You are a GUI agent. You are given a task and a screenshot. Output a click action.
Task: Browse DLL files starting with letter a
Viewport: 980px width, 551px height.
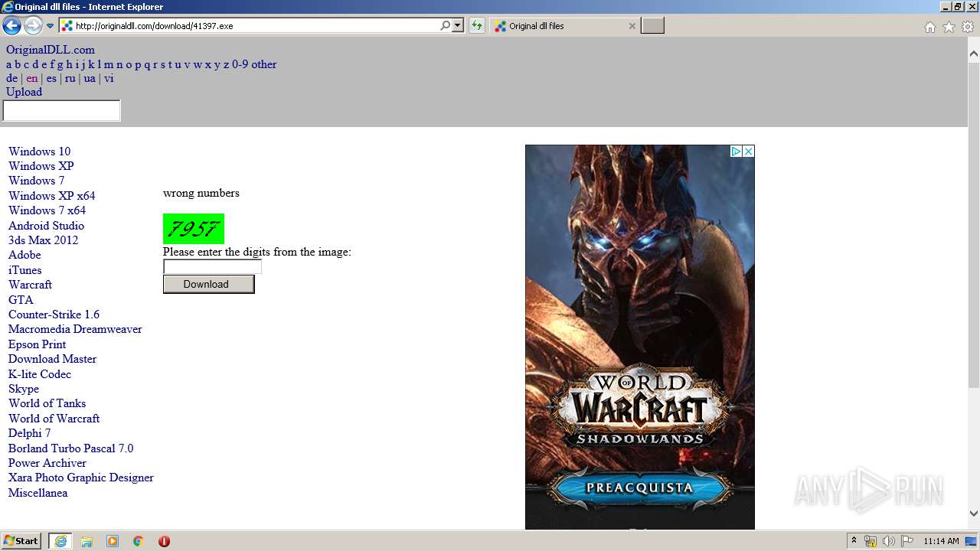pyautogui.click(x=9, y=64)
